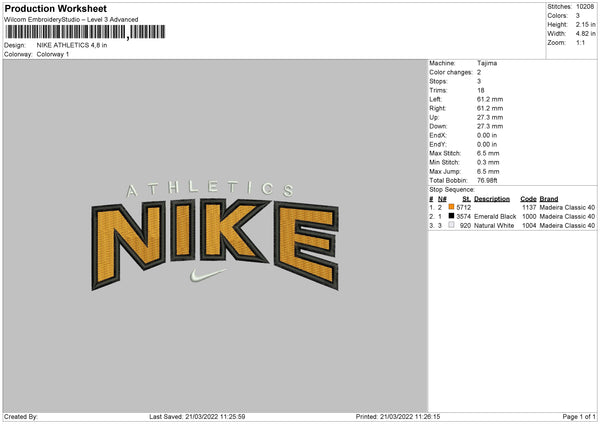This screenshot has height=424, width=600.
Task: Click the Zoom value '1:1'
Action: click(x=580, y=43)
